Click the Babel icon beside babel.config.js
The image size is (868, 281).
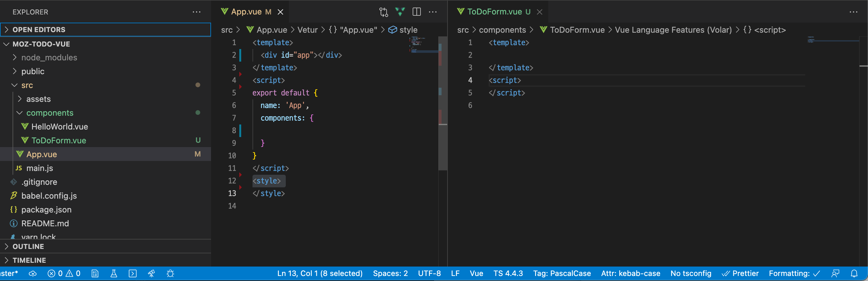coord(14,196)
